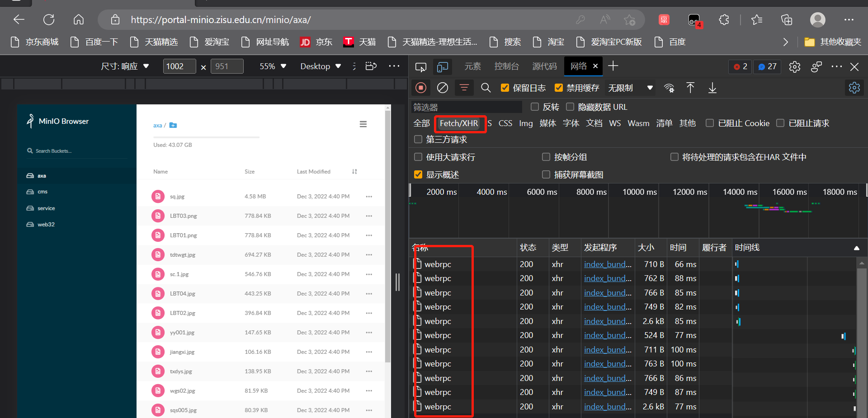Expand more bookmarks chevron
The width and height of the screenshot is (868, 418).
[x=786, y=42]
